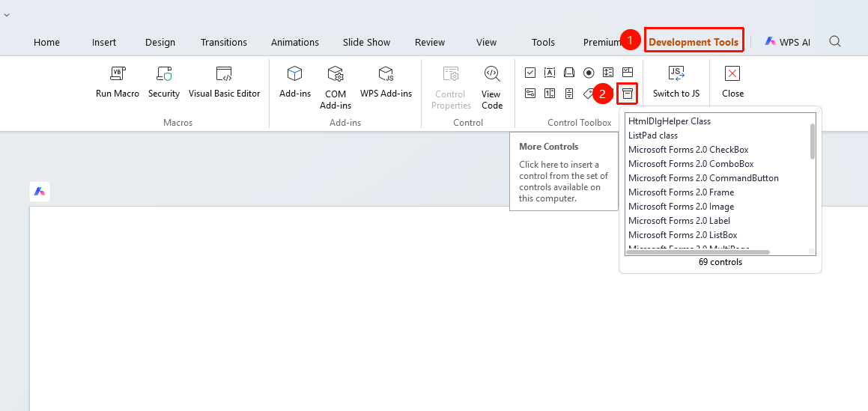Insert a Toggle Button control
Viewport: 868px width, 411px height.
[530, 94]
